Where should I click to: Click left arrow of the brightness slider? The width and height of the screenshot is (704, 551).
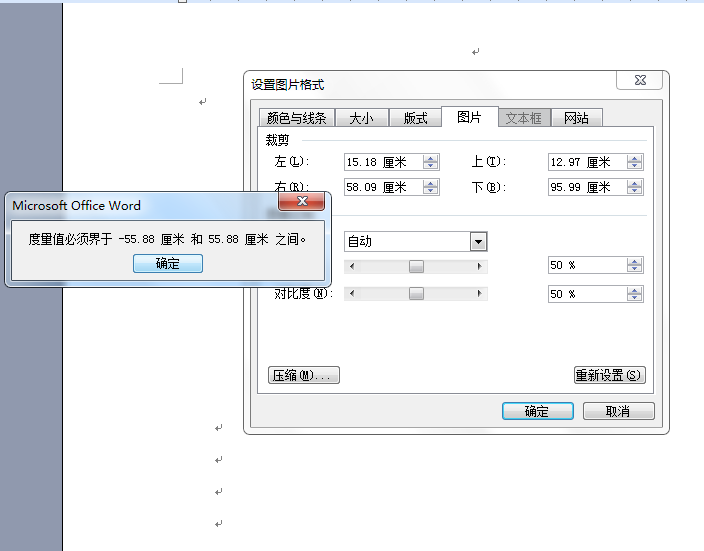[352, 266]
